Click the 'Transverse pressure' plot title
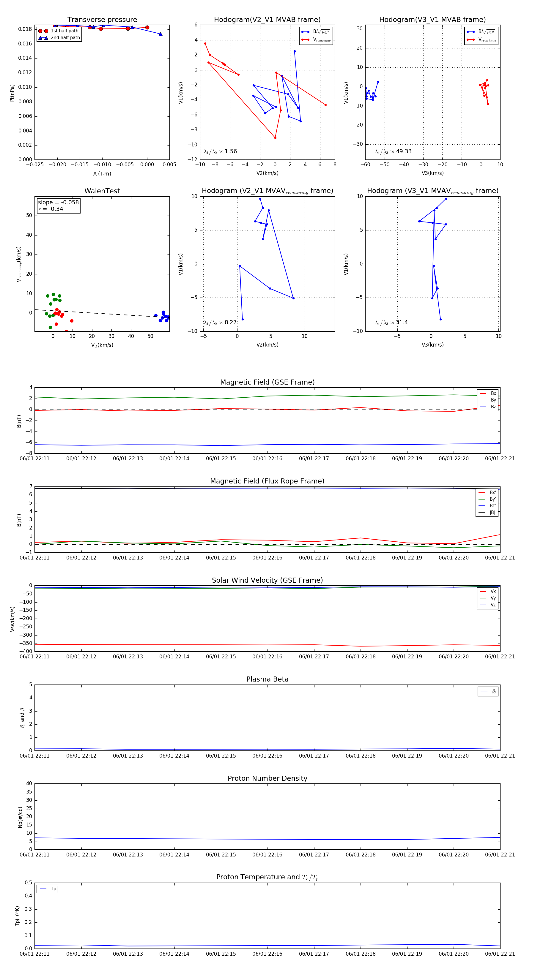Screen dimensions: 535x980 [102, 19]
